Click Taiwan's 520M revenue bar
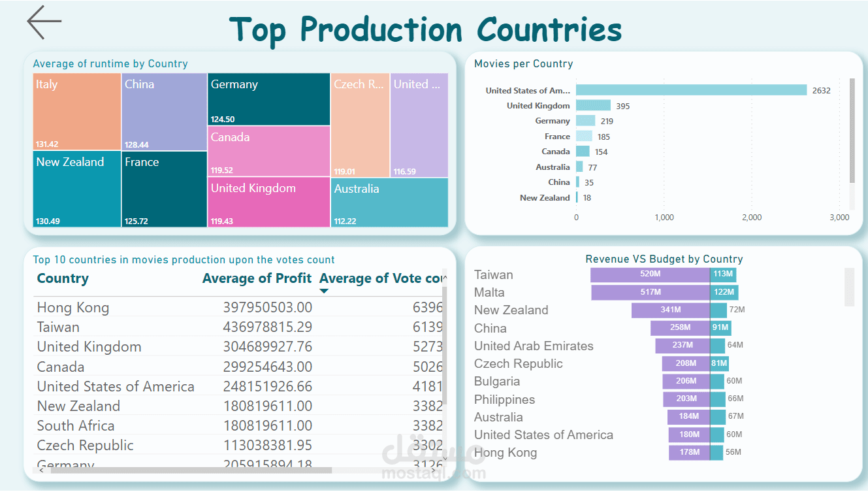This screenshot has height=492, width=868. pos(650,274)
